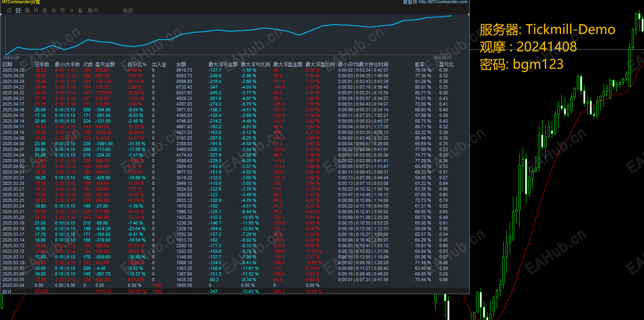Viewport: 644px width, 320px height.
Task: Open the http://MTCommander.com link
Action: (443, 2)
